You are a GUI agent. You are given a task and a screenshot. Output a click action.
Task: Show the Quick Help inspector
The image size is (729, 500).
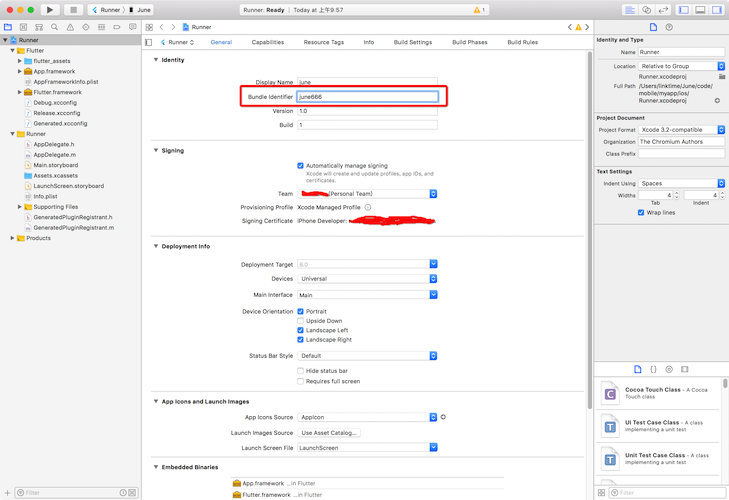[x=669, y=27]
